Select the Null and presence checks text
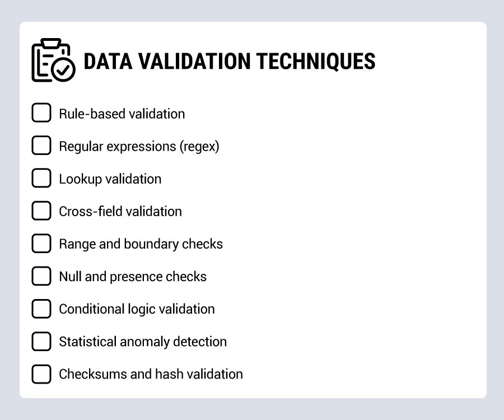Image resolution: width=504 pixels, height=420 pixels. click(133, 277)
